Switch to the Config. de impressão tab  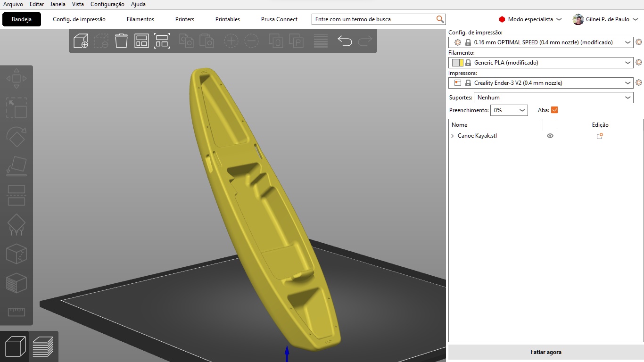click(x=79, y=19)
